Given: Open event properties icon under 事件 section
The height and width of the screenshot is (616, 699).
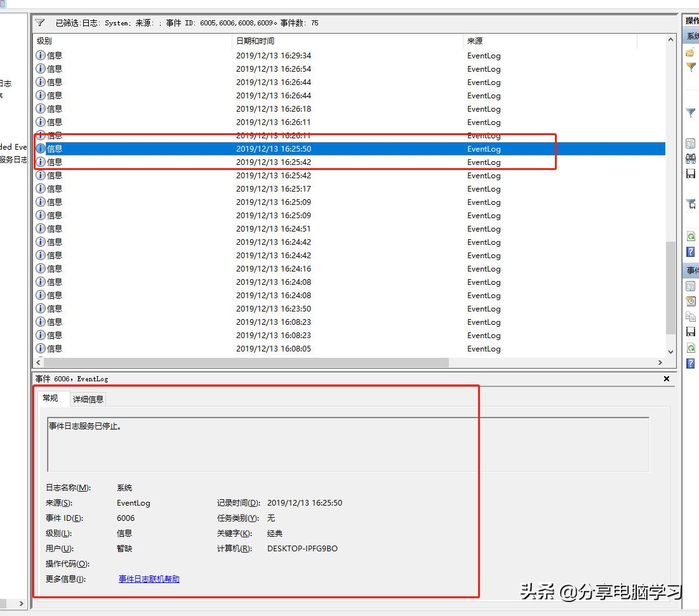Looking at the screenshot, I should [691, 285].
